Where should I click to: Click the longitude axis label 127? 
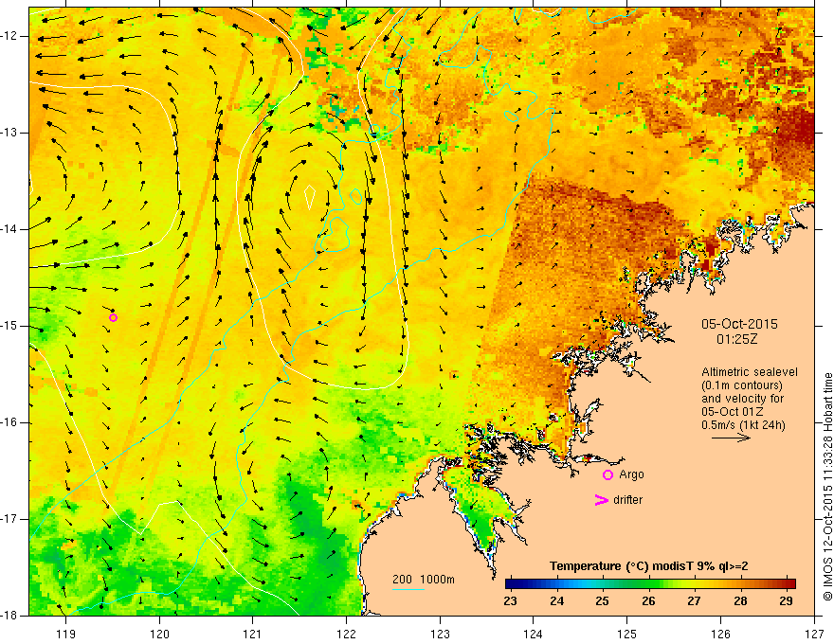coord(814,634)
